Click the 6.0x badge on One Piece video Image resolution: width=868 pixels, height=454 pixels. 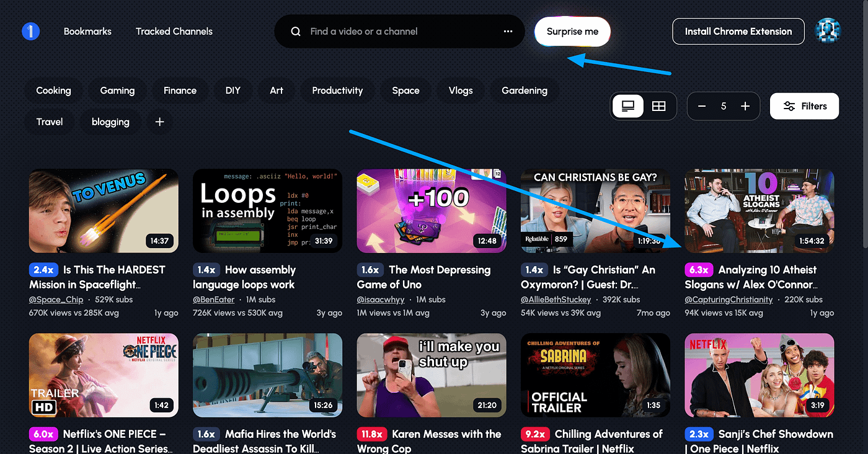click(x=43, y=434)
